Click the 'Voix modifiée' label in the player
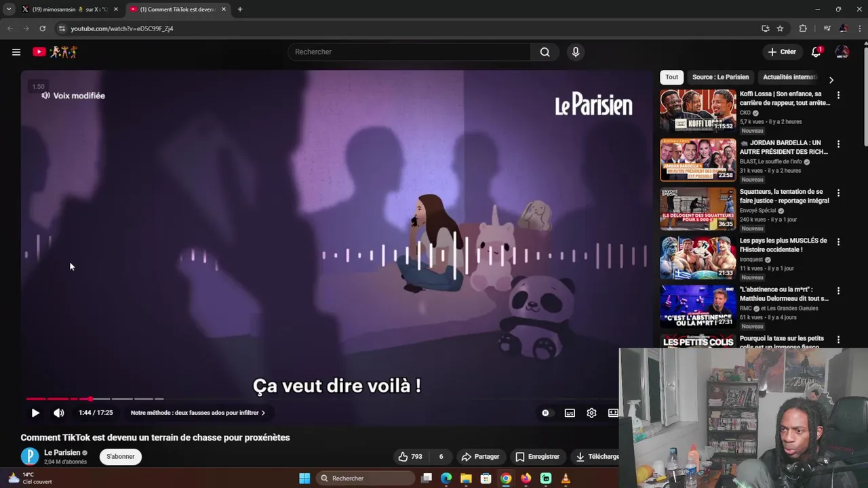 79,96
